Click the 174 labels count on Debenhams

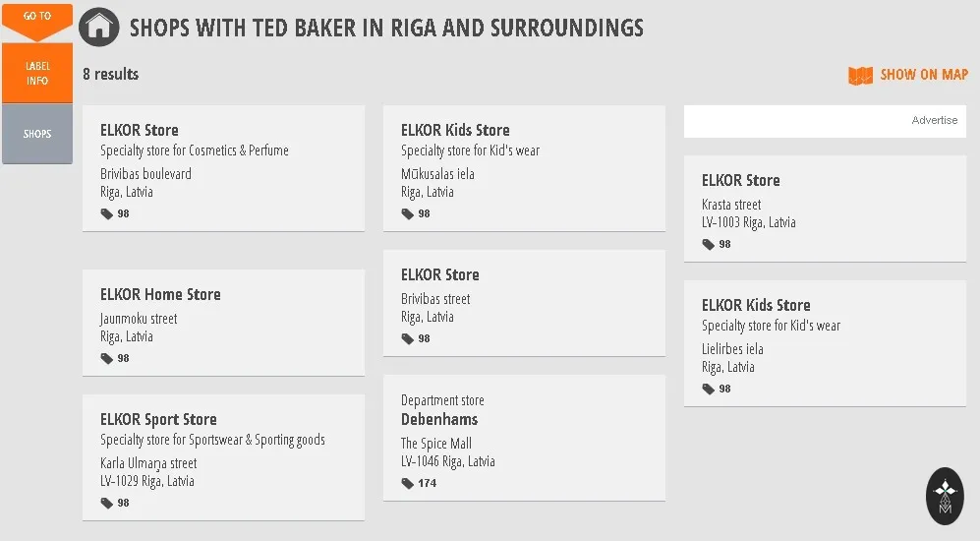427,483
